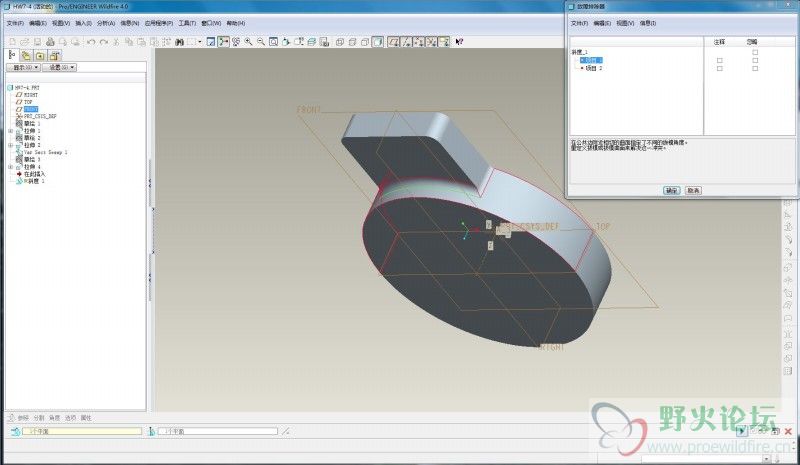Open 信息(I) menu in troubleshooter dialog
This screenshot has height=465, width=800.
pyautogui.click(x=648, y=23)
